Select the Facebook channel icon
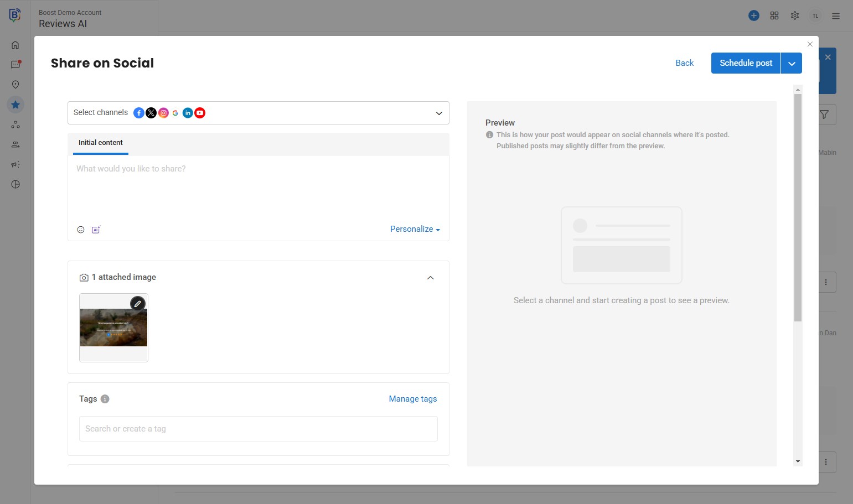853x504 pixels. click(139, 113)
